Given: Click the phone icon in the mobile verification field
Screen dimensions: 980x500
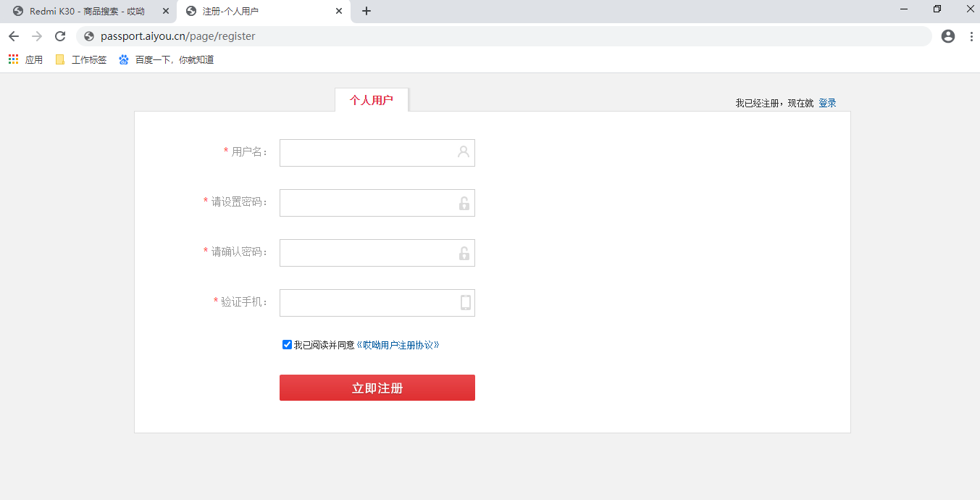Looking at the screenshot, I should (464, 302).
